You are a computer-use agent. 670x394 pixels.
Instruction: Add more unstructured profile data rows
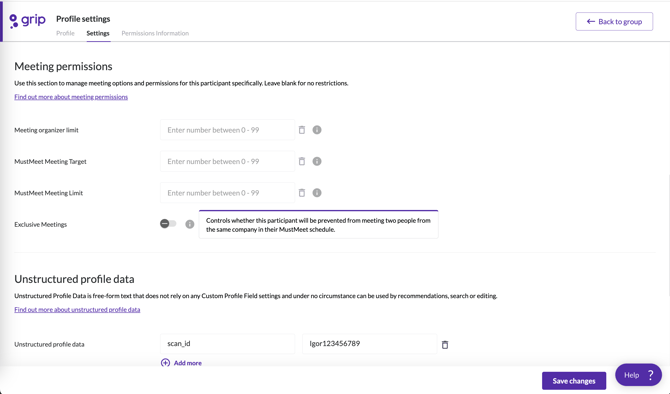(x=181, y=363)
